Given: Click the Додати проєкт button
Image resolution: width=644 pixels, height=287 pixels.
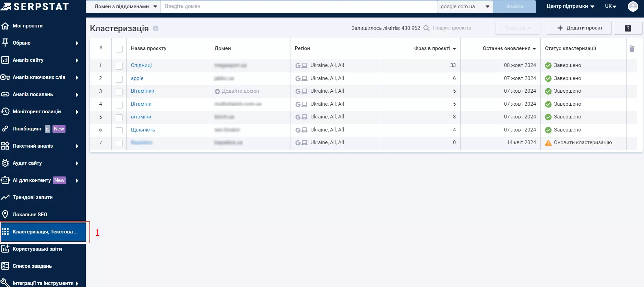Looking at the screenshot, I should 579,28.
